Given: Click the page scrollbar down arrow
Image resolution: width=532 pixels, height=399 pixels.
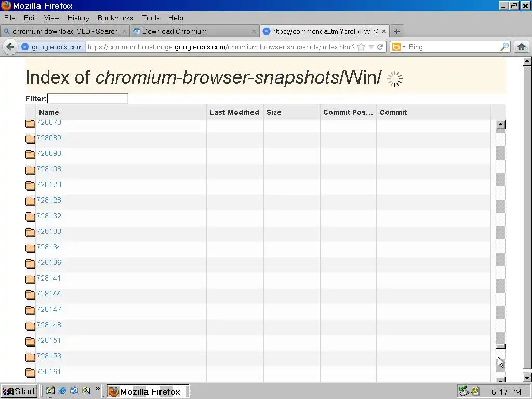Looking at the screenshot, I should pyautogui.click(x=527, y=378).
